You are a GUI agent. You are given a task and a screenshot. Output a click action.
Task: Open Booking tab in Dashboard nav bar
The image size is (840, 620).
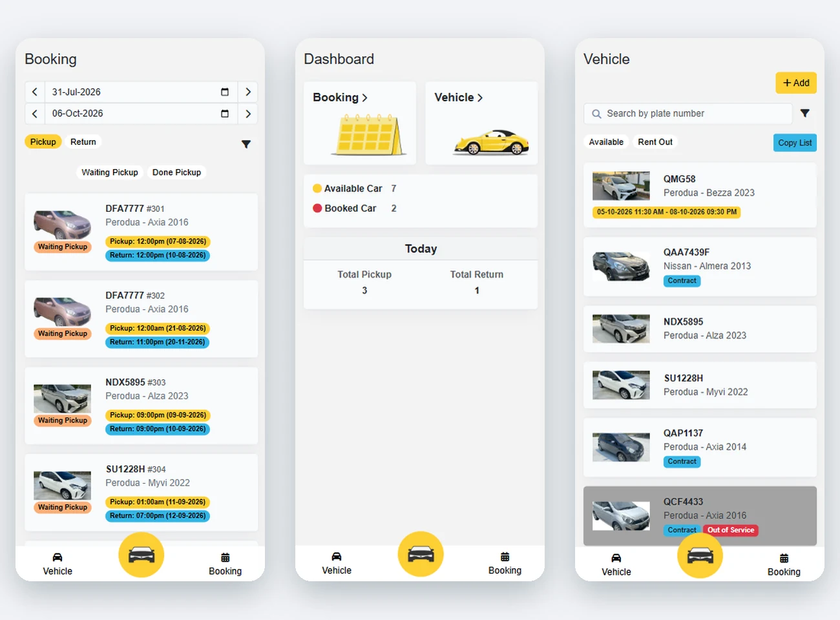tap(505, 563)
